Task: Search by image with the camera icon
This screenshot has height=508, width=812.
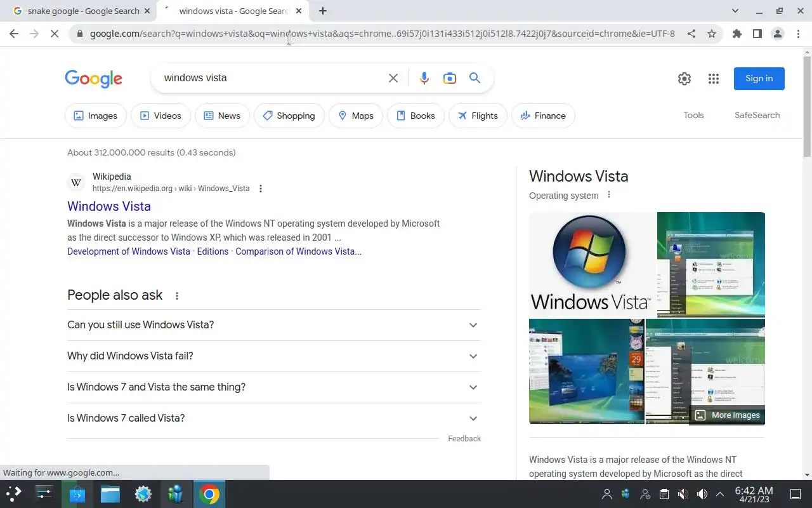Action: point(450,78)
